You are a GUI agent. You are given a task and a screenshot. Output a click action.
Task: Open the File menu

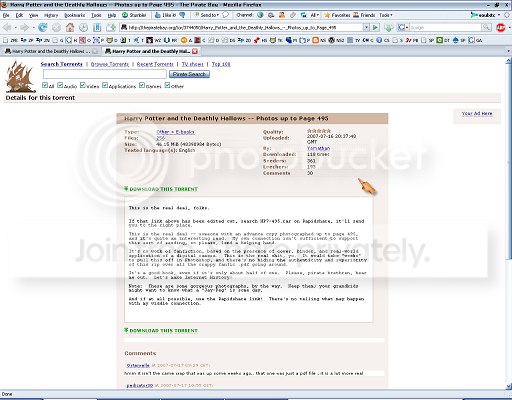pos(6,15)
